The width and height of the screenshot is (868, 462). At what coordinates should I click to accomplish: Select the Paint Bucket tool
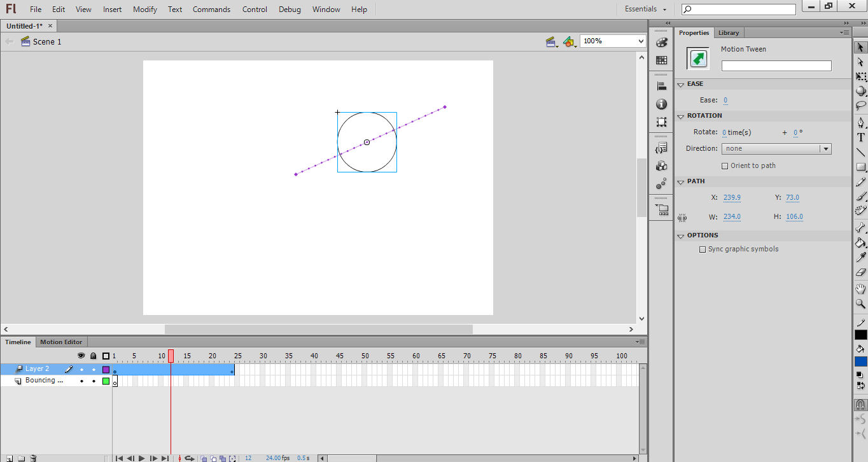click(860, 242)
